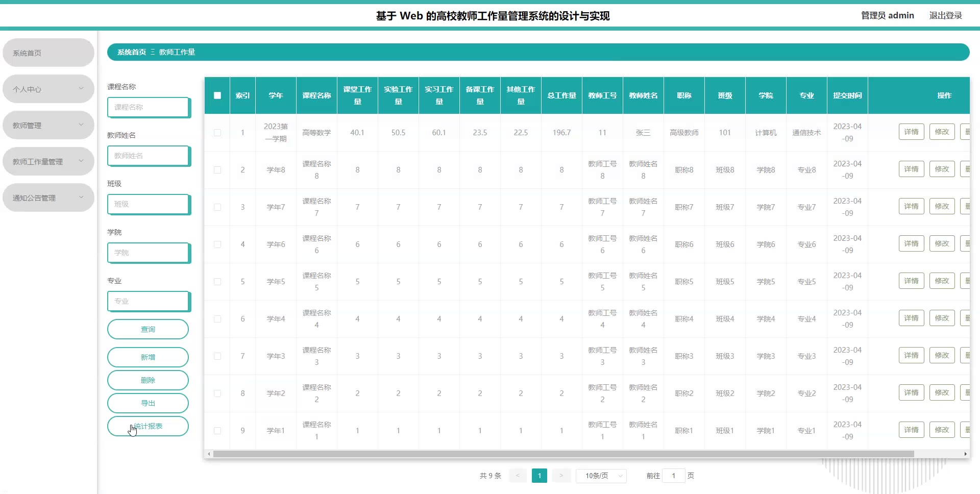The height and width of the screenshot is (494, 980).
Task: Click 修改 for the 学年6 row
Action: coord(942,243)
